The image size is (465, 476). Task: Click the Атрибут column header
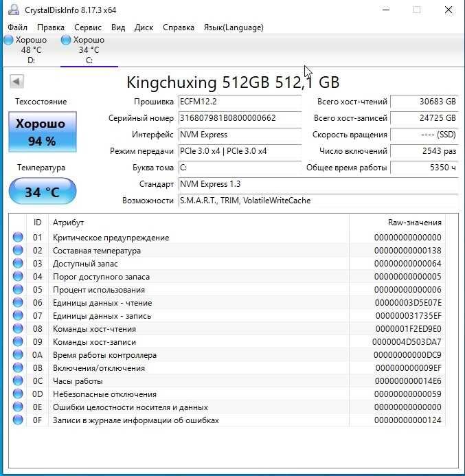[199, 223]
